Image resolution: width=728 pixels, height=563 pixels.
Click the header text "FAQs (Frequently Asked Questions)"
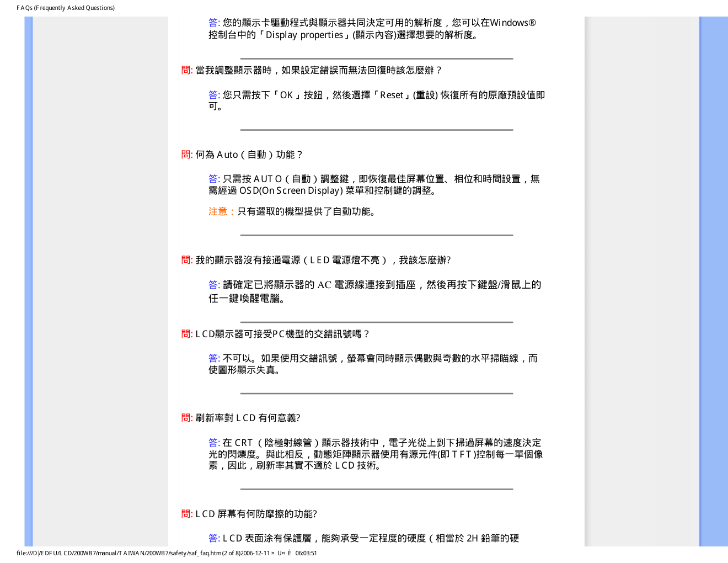[x=66, y=8]
